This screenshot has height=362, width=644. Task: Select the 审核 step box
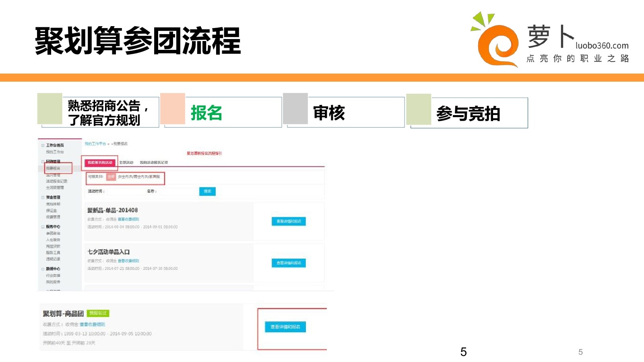344,111
